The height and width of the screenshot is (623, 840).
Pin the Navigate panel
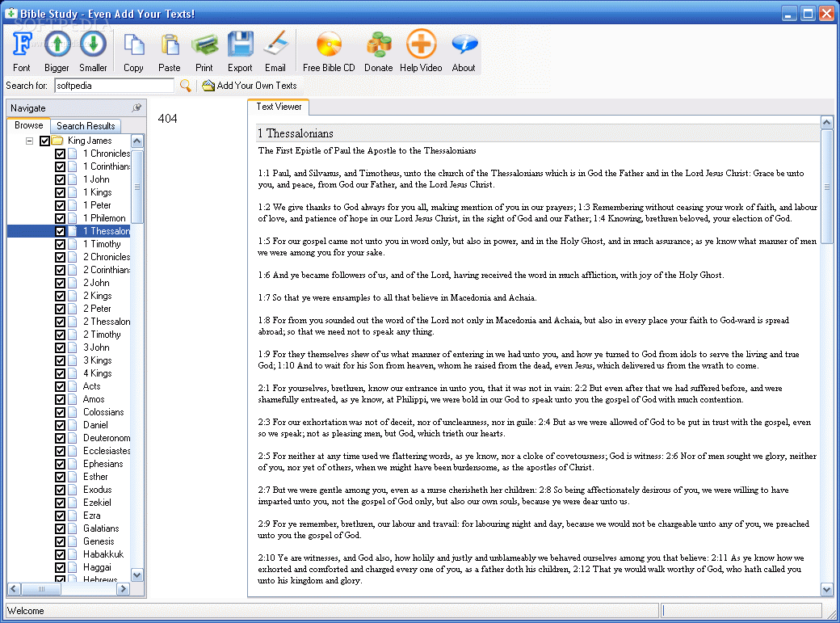pyautogui.click(x=136, y=107)
